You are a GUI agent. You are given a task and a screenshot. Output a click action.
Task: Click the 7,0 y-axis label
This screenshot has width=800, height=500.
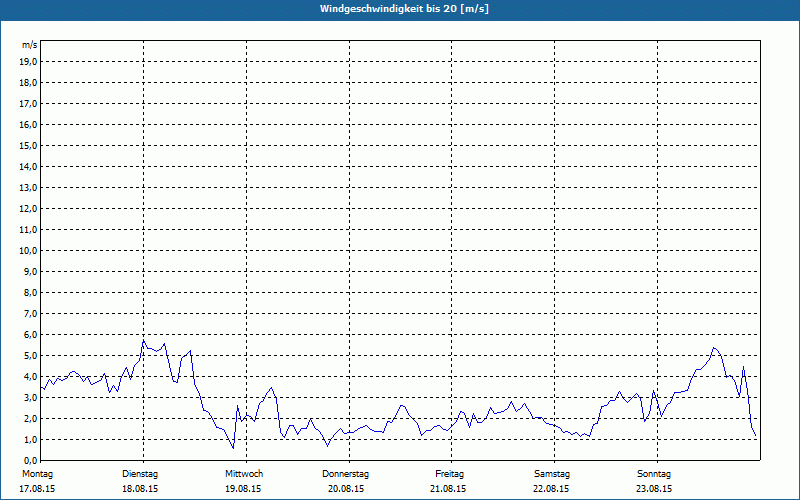point(31,313)
